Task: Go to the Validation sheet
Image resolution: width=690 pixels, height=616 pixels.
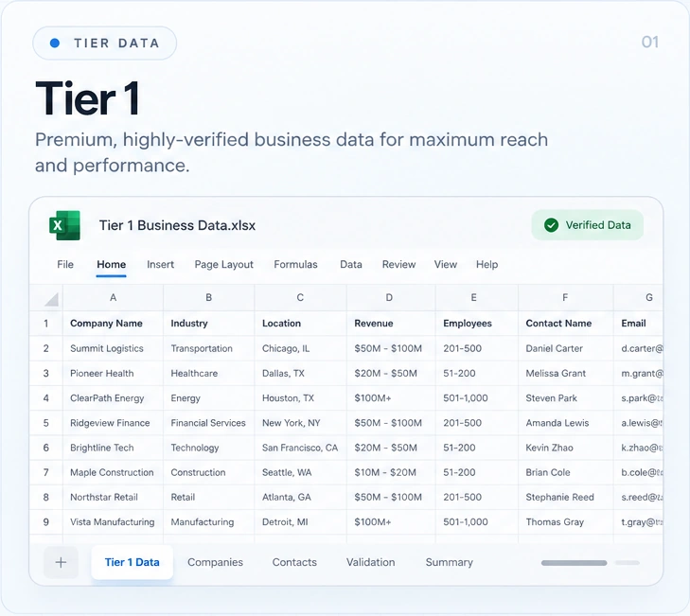Action: click(370, 562)
